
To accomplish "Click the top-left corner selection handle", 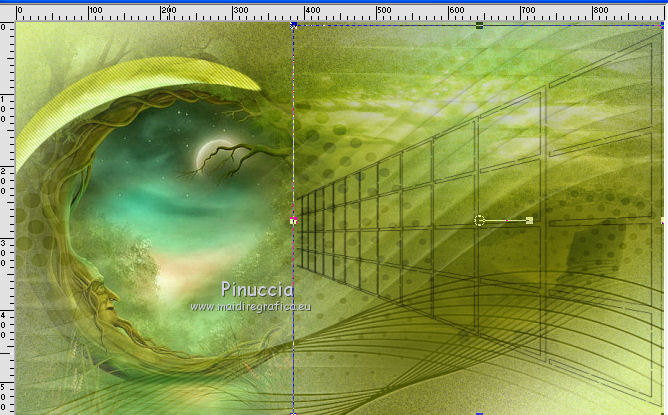I will 294,26.
